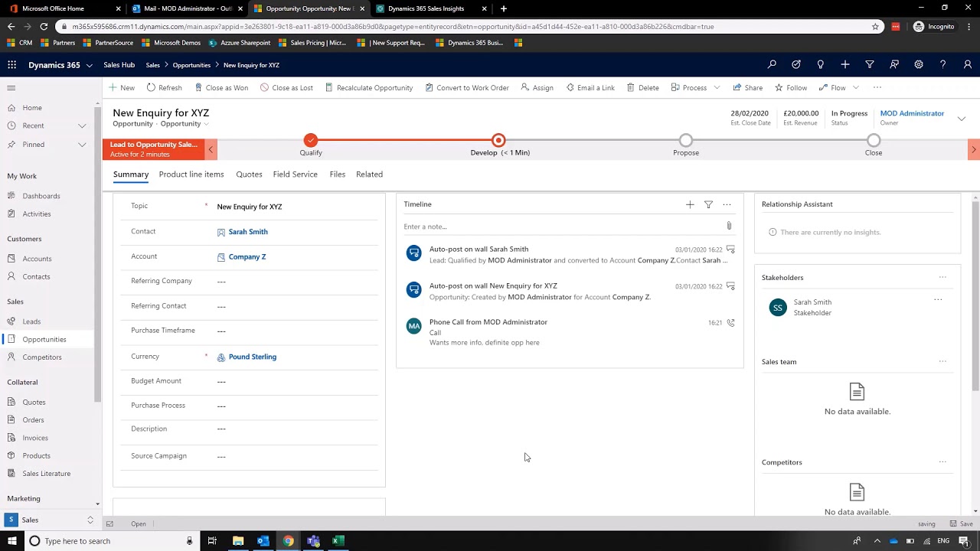The width and height of the screenshot is (980, 551).
Task: Open Leads in the sidebar
Action: (31, 321)
